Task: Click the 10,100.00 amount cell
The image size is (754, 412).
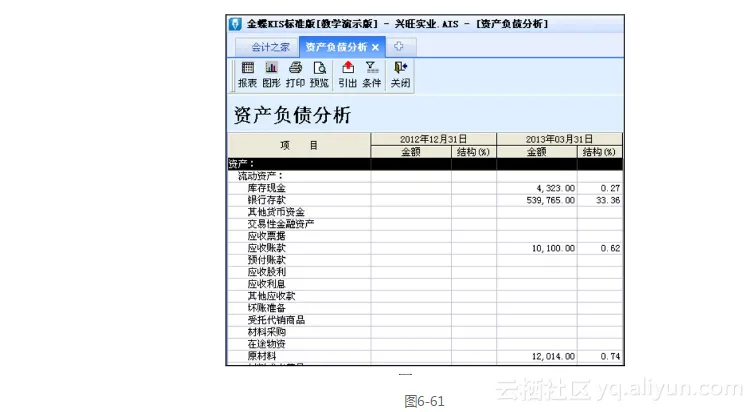Action: click(x=537, y=248)
